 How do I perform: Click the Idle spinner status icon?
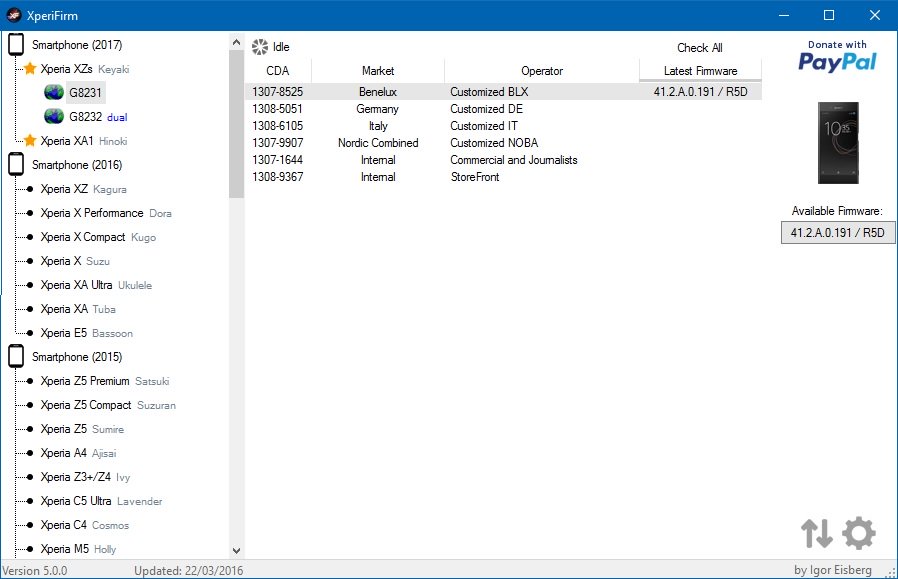pos(259,47)
